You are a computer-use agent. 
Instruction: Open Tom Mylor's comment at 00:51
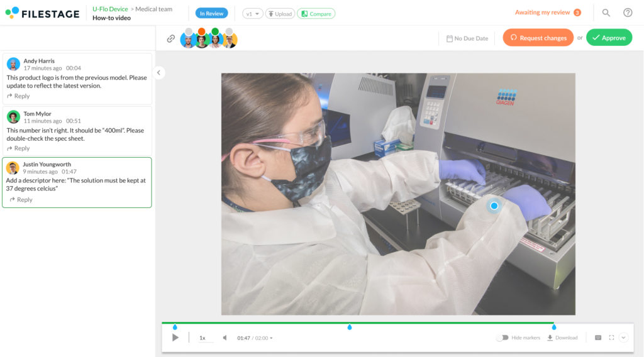pos(77,131)
